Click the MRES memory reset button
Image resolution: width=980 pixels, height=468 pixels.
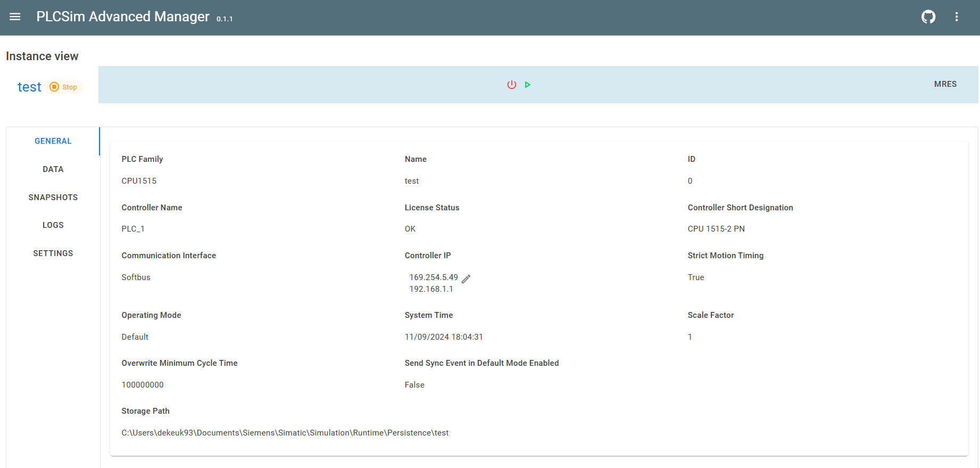(x=945, y=84)
